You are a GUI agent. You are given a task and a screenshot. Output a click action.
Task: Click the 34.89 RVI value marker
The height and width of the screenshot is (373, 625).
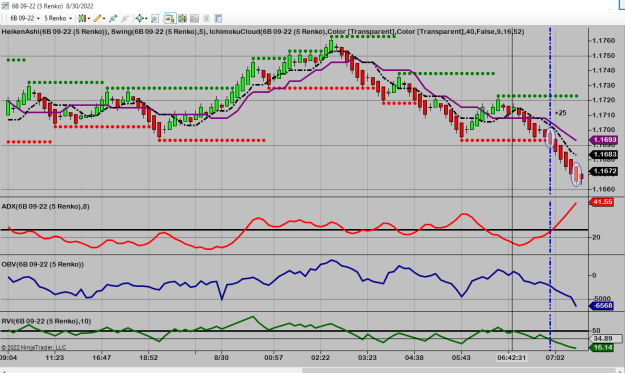[x=605, y=339]
